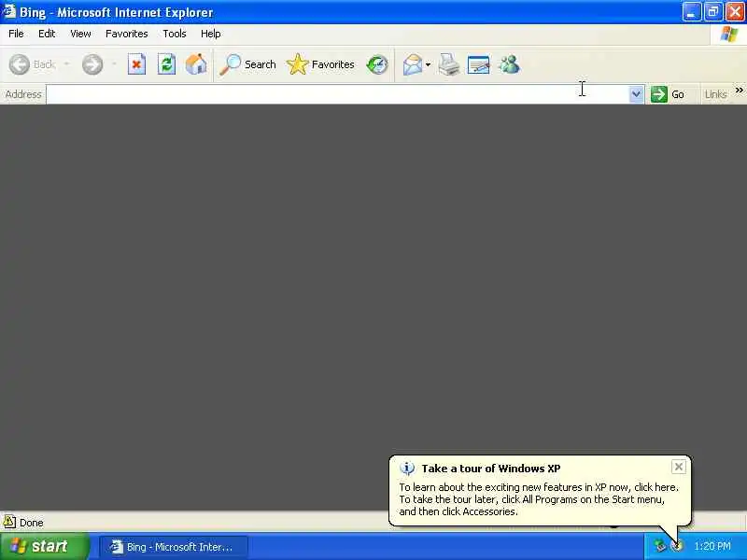Refresh the page with green arrows icon
Viewport: 747px width, 560px height.
pos(167,64)
